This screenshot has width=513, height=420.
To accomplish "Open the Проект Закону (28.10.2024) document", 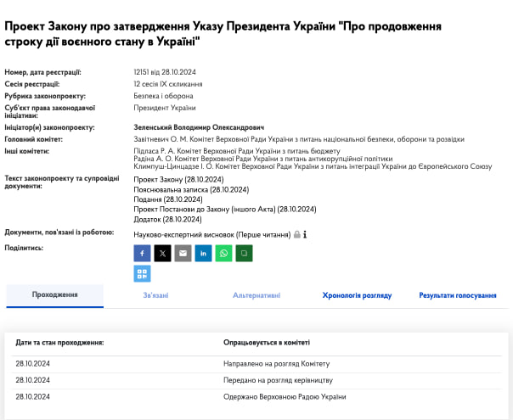I will coord(178,180).
